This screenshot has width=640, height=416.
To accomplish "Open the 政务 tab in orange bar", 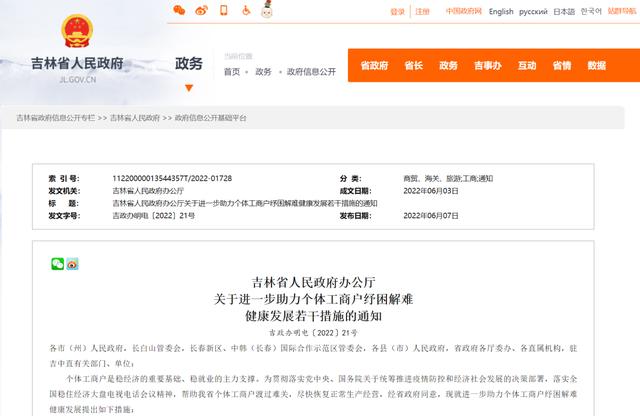I will (448, 65).
